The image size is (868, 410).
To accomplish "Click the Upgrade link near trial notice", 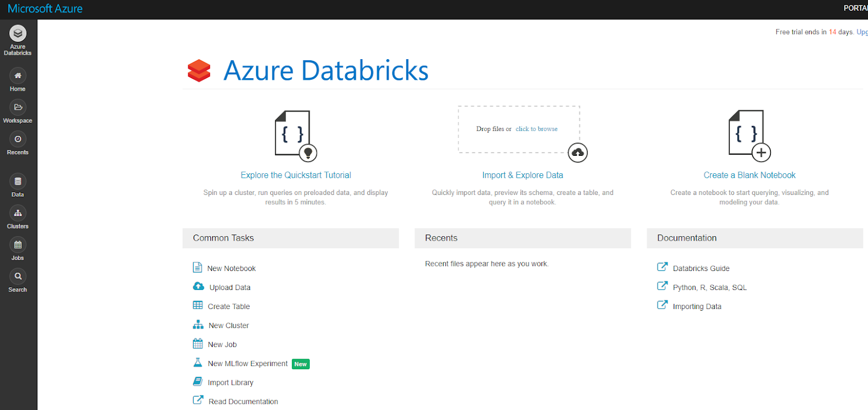I will (x=862, y=32).
